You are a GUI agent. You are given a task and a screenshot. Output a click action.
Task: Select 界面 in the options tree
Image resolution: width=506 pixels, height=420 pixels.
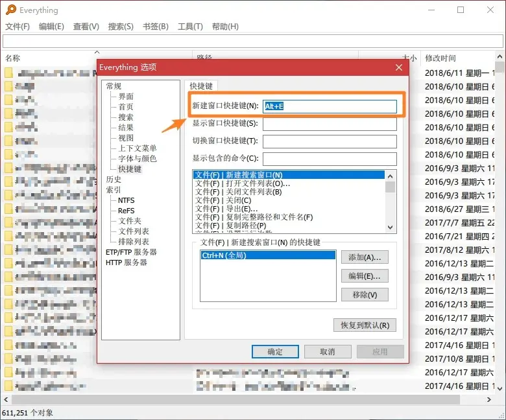[126, 97]
